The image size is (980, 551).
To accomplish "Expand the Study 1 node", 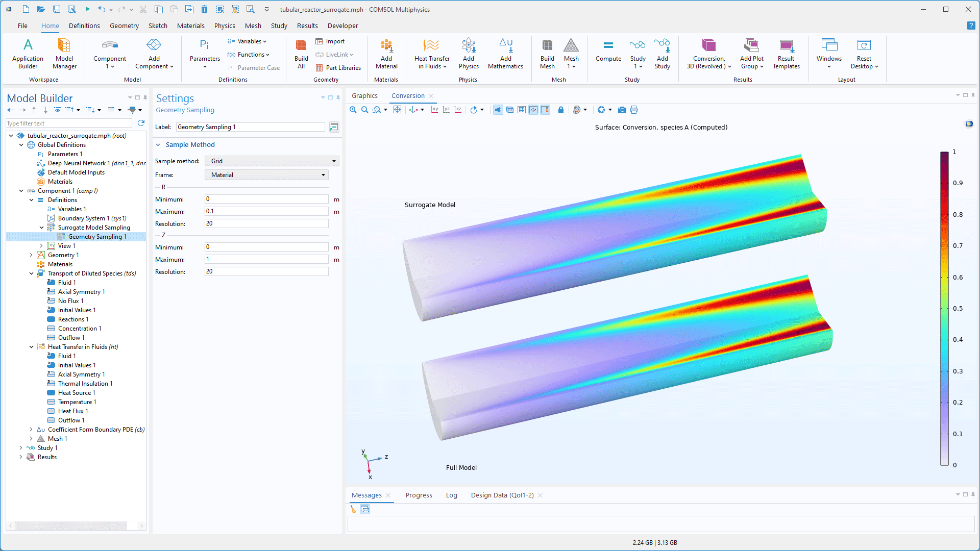I will tap(21, 448).
